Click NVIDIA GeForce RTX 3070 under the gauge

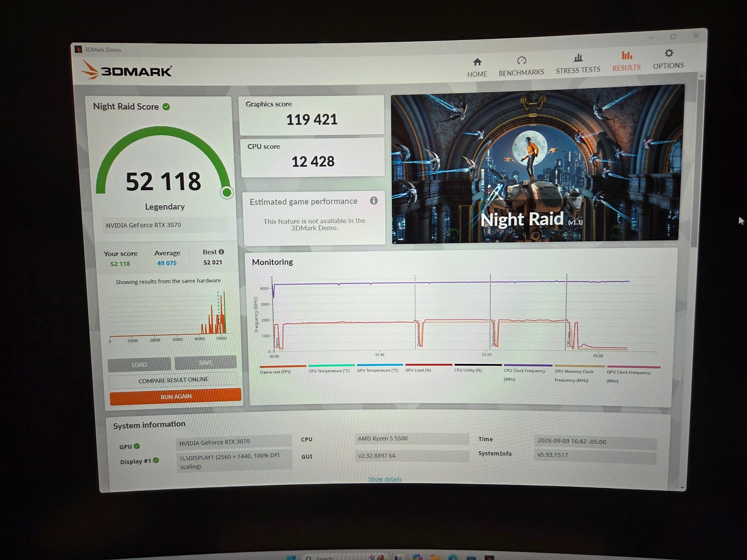click(143, 225)
